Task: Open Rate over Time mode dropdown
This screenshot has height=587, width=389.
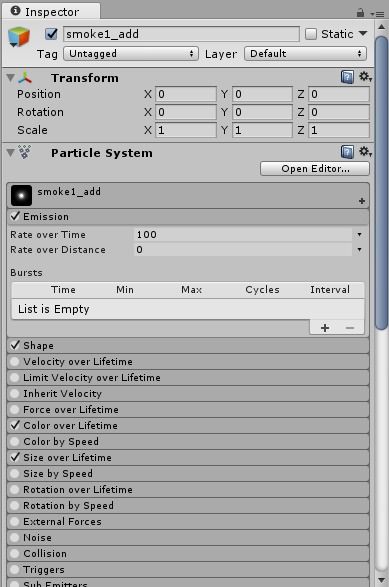Action: [359, 235]
